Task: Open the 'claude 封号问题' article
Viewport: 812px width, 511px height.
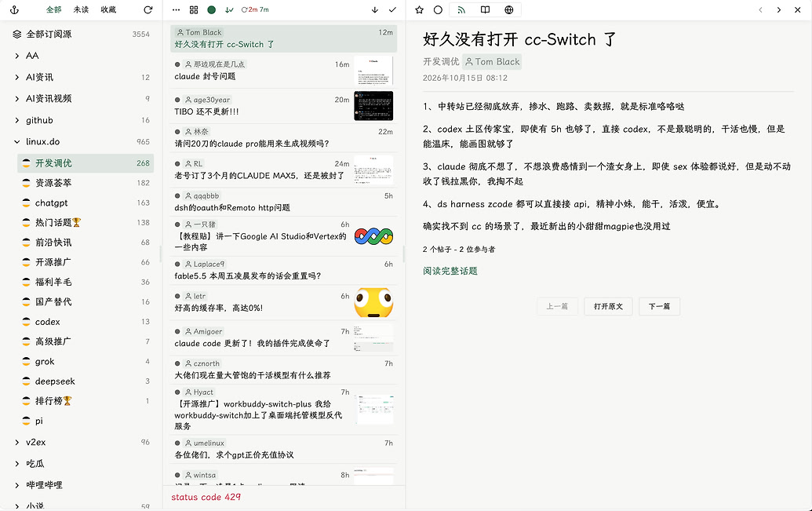Action: tap(284, 71)
